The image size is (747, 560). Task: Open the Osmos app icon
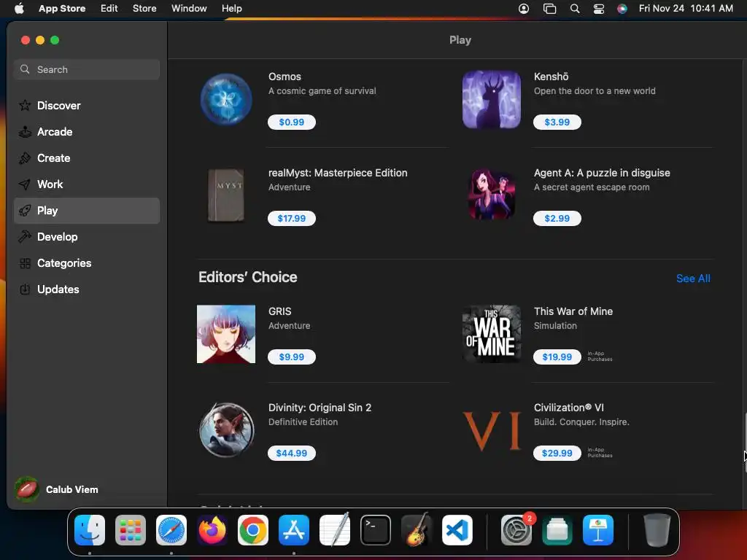coord(226,99)
